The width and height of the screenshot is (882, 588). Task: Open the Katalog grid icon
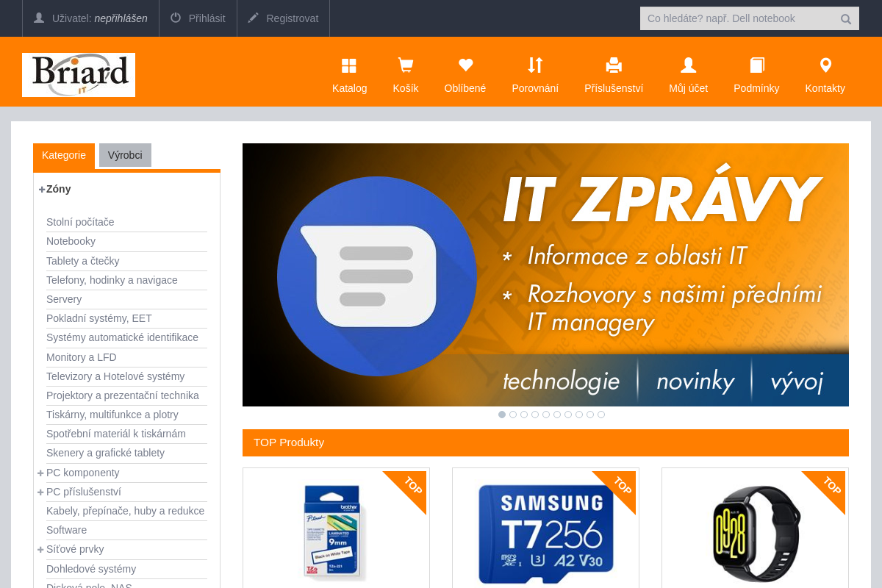point(349,65)
